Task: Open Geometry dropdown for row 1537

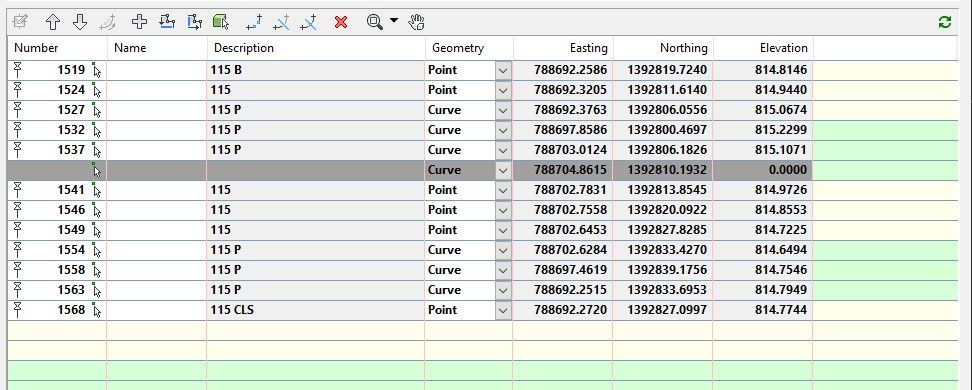Action: (503, 150)
